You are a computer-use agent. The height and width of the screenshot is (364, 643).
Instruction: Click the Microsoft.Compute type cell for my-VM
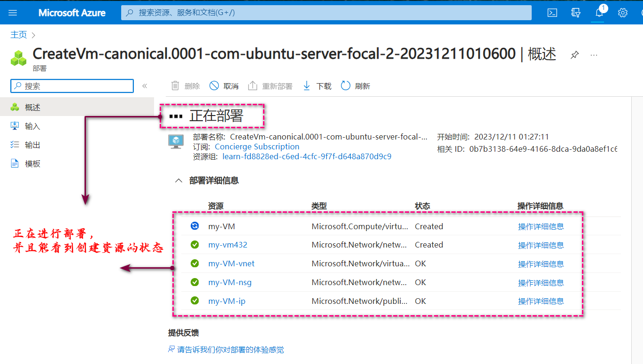[x=360, y=226]
